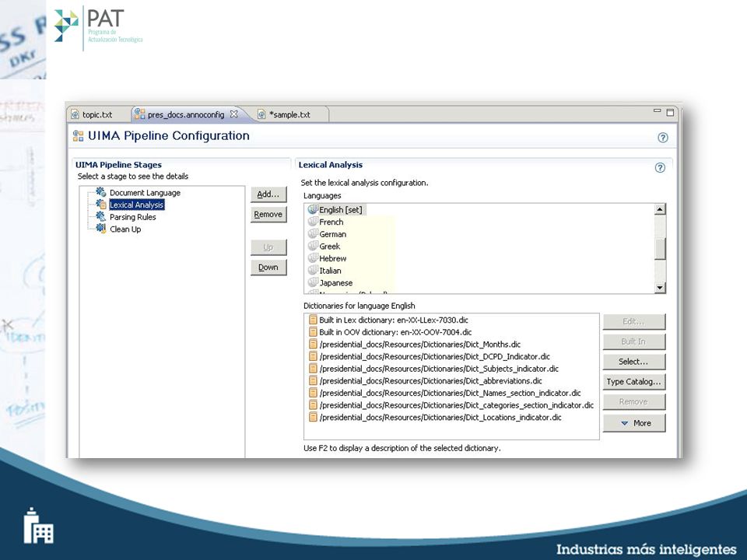
Task: Click the Document Language stage gear icon
Action: tap(100, 192)
